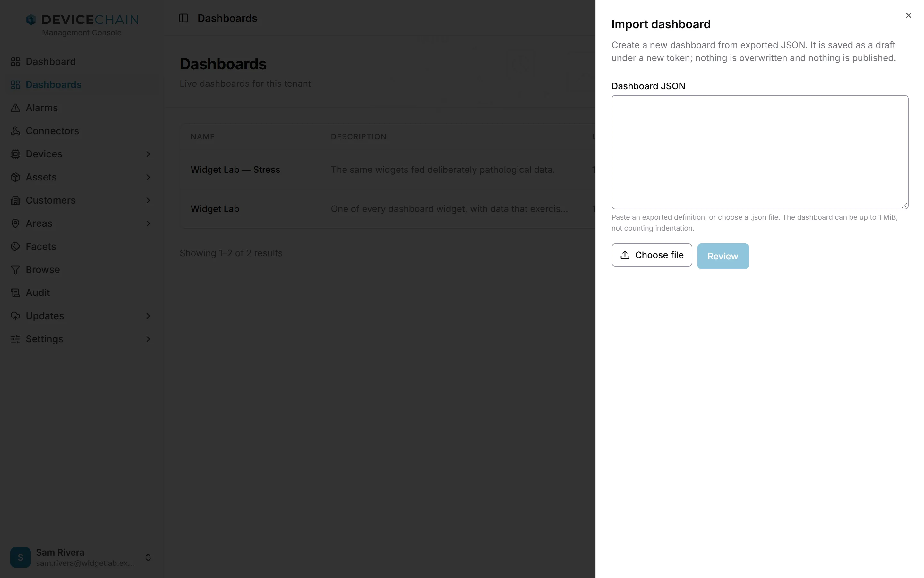This screenshot has height=578, width=924.
Task: Expand the Areas submenu chevron
Action: [148, 223]
